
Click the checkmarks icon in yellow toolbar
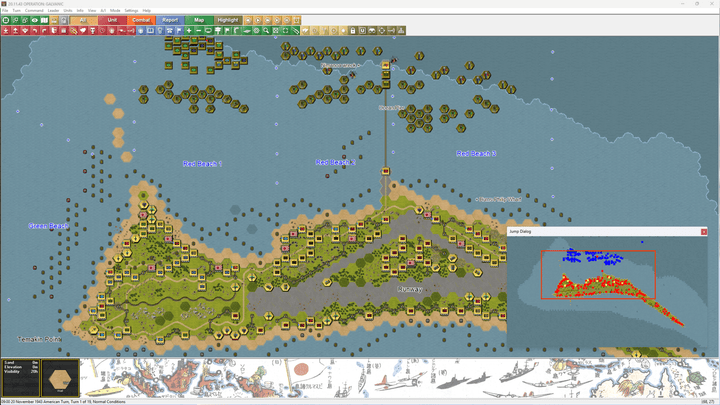tap(305, 31)
